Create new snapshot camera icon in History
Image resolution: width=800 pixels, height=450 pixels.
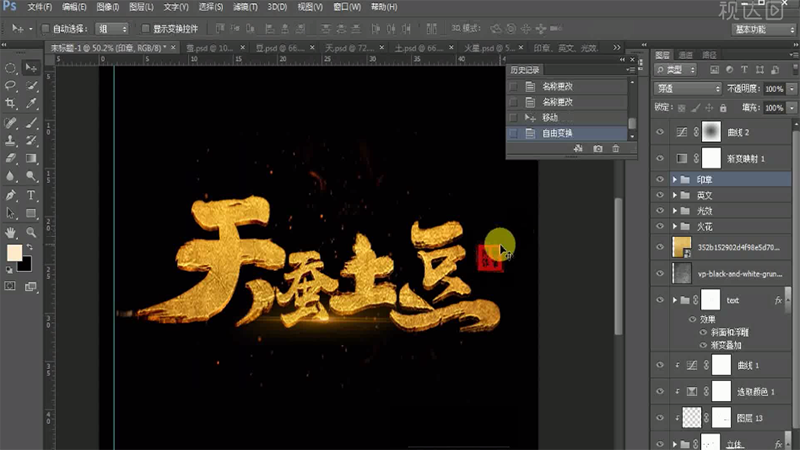tap(597, 148)
